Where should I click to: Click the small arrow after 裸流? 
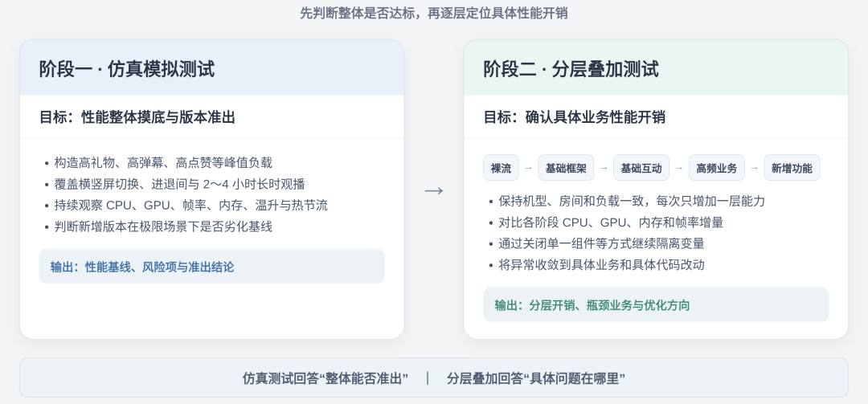tap(529, 168)
